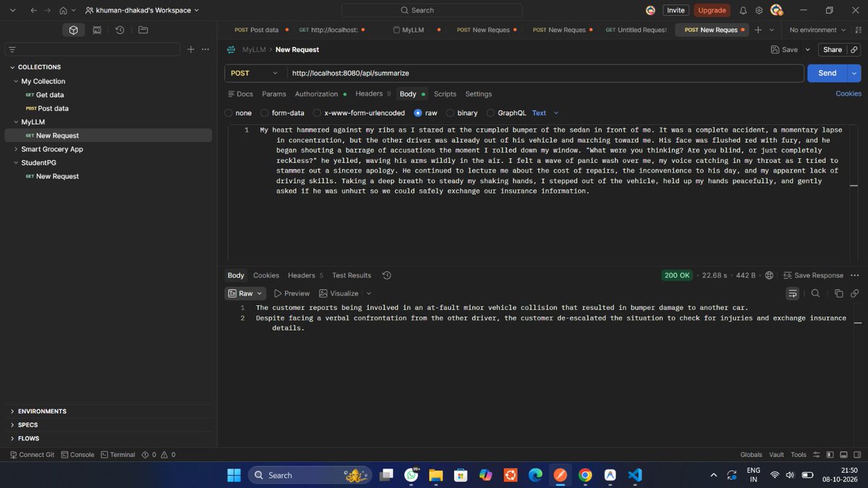The image size is (868, 488).
Task: Click the Invite button
Action: point(676,10)
